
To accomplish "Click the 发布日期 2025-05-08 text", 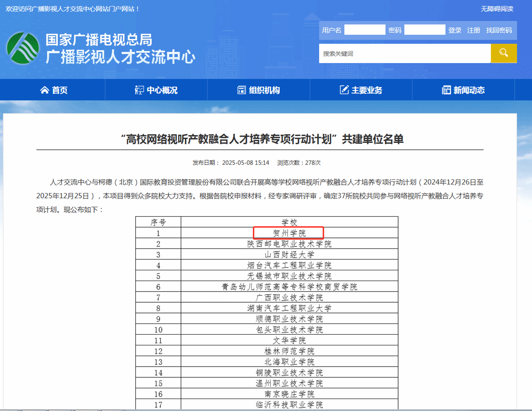I will [231, 163].
